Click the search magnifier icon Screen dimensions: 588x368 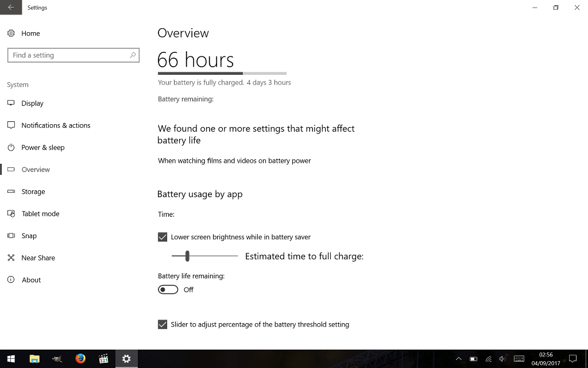tap(133, 55)
